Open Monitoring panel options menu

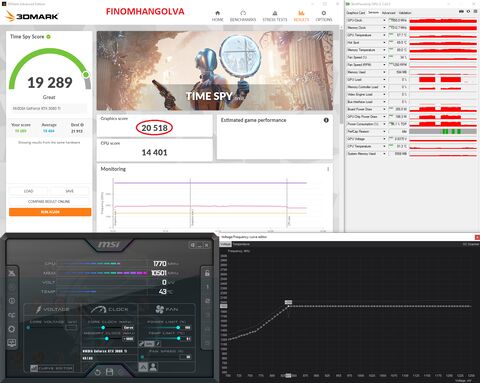tap(328, 169)
